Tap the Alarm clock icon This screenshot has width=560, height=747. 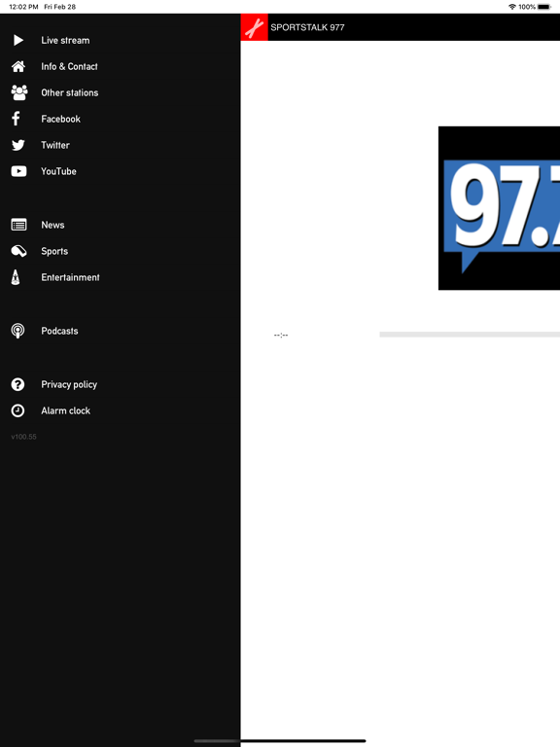tap(18, 410)
